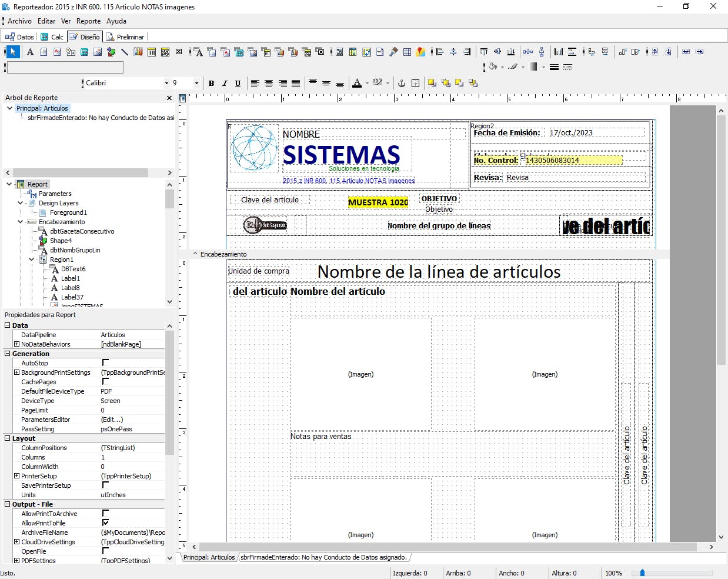Apply underline formatting
728x579 pixels.
coord(238,83)
